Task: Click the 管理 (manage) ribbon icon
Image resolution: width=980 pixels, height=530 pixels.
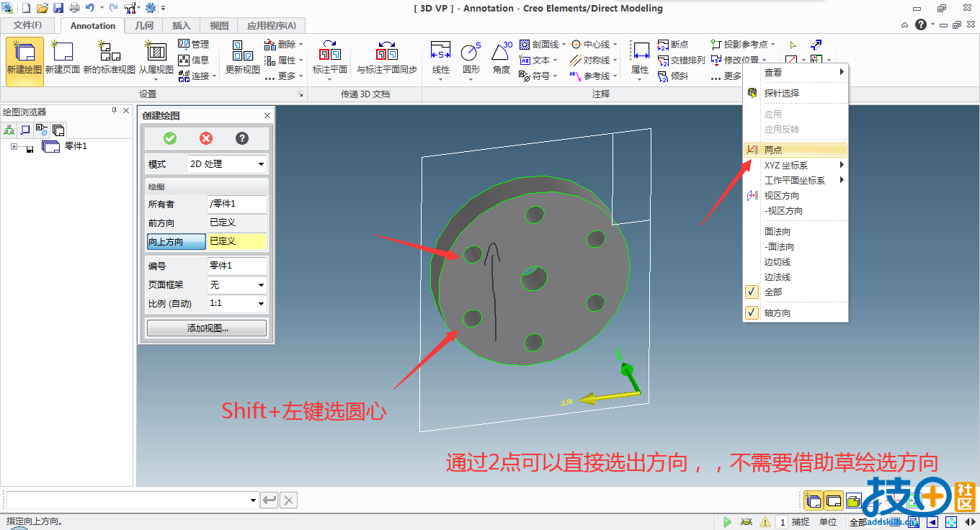Action: pos(194,44)
